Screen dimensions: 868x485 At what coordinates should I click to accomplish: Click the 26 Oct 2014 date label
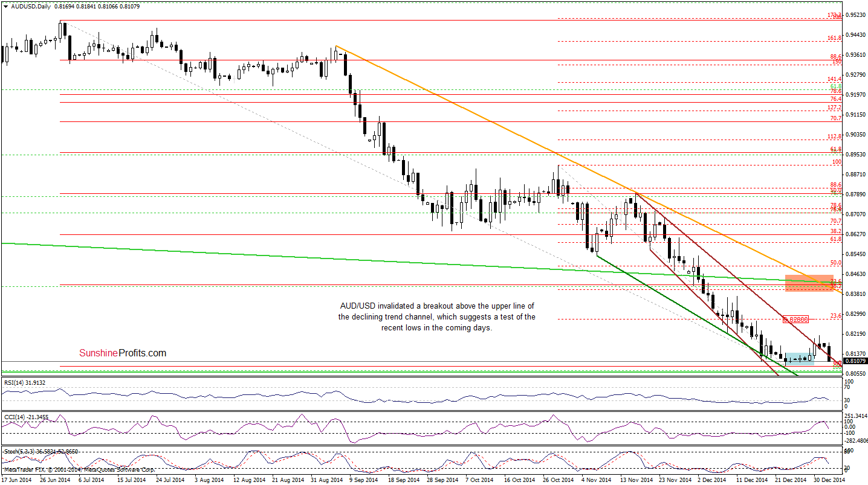(x=558, y=480)
